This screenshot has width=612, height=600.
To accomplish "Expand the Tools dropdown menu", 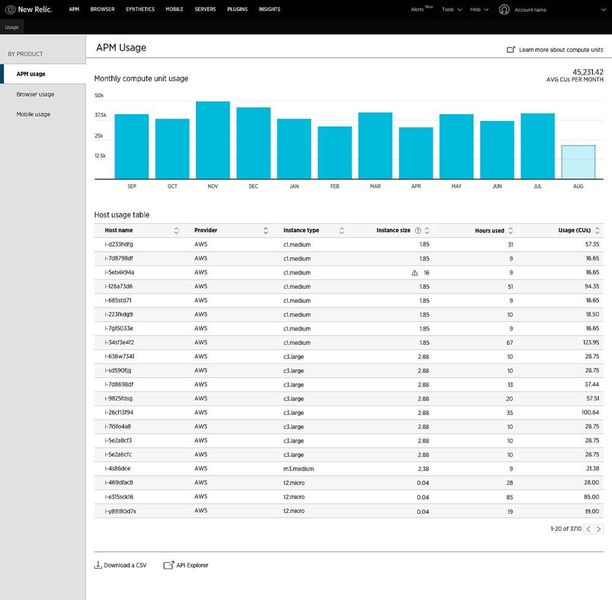I will coord(452,9).
